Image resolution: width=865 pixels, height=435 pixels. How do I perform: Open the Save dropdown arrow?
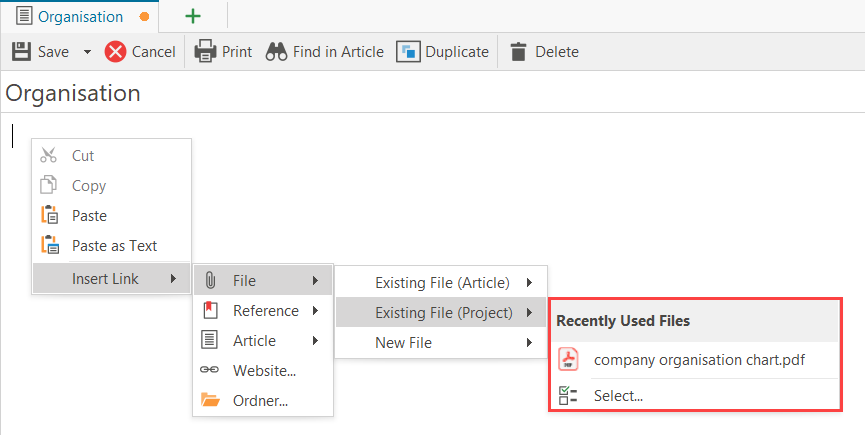pos(87,52)
